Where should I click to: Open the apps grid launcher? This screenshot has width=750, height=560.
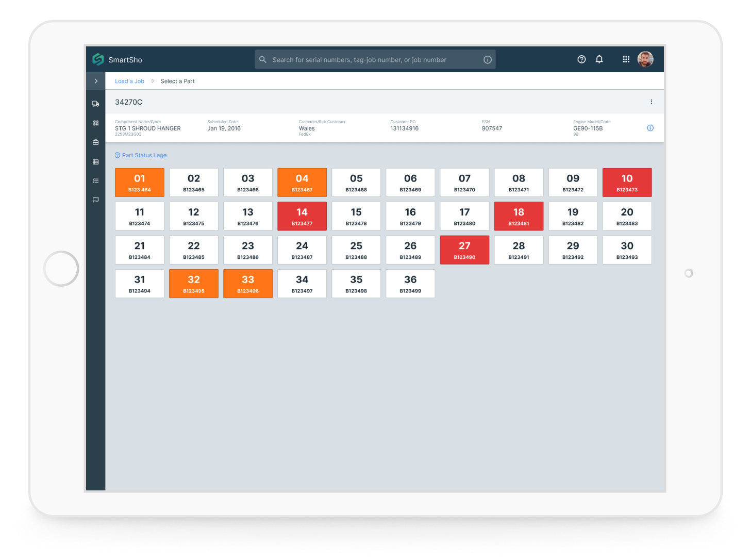pyautogui.click(x=626, y=59)
